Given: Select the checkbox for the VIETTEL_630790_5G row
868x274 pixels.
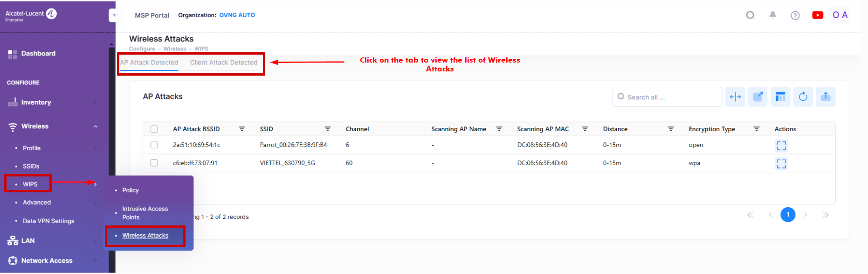Looking at the screenshot, I should 154,163.
